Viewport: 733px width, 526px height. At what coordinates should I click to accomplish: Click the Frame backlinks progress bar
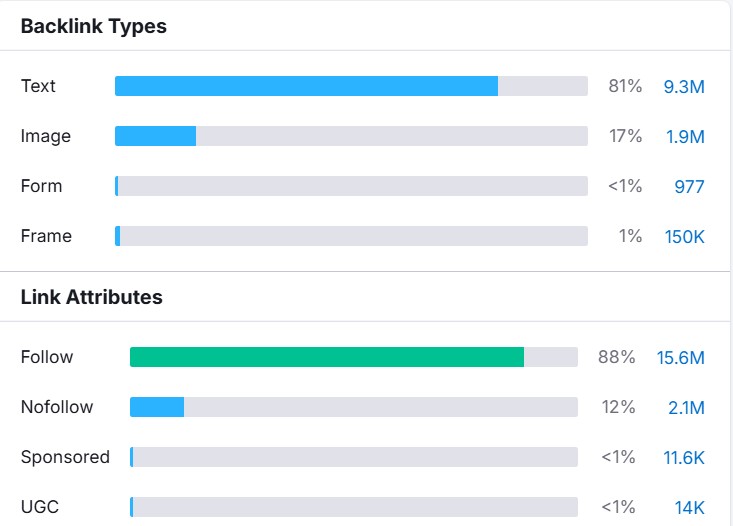351,236
